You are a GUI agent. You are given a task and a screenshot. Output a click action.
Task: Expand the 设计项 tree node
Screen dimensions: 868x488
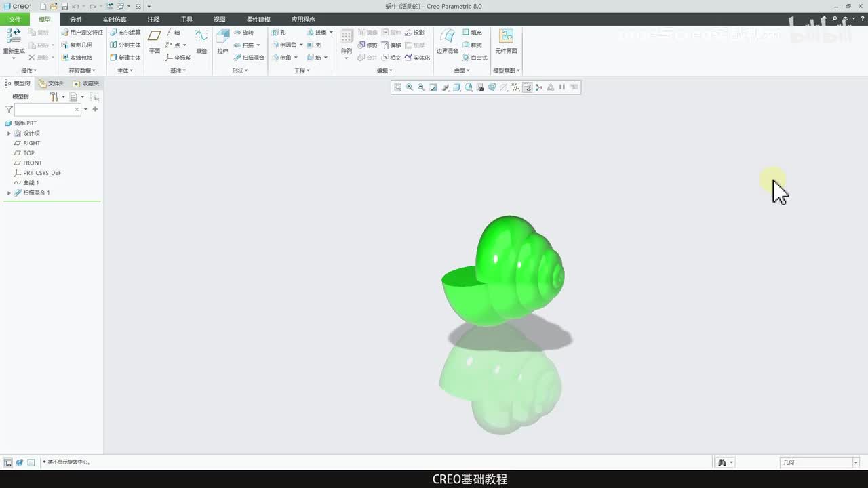(9, 134)
